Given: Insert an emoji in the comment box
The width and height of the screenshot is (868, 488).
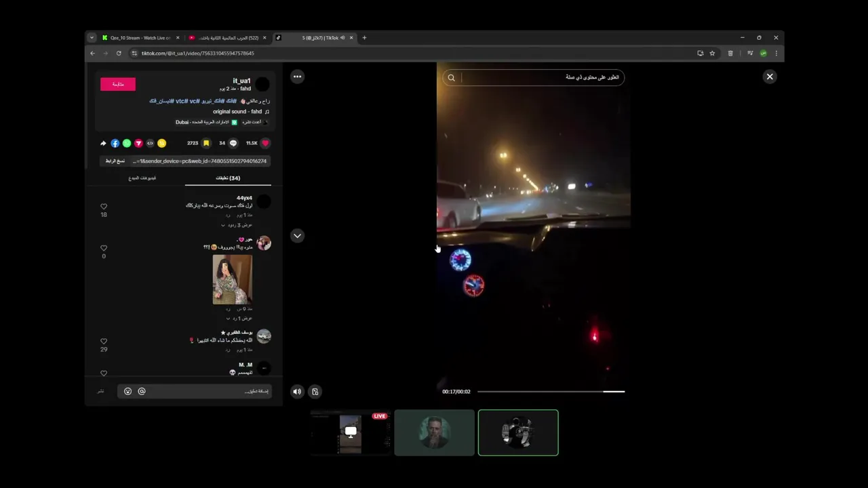Looking at the screenshot, I should coord(127,391).
